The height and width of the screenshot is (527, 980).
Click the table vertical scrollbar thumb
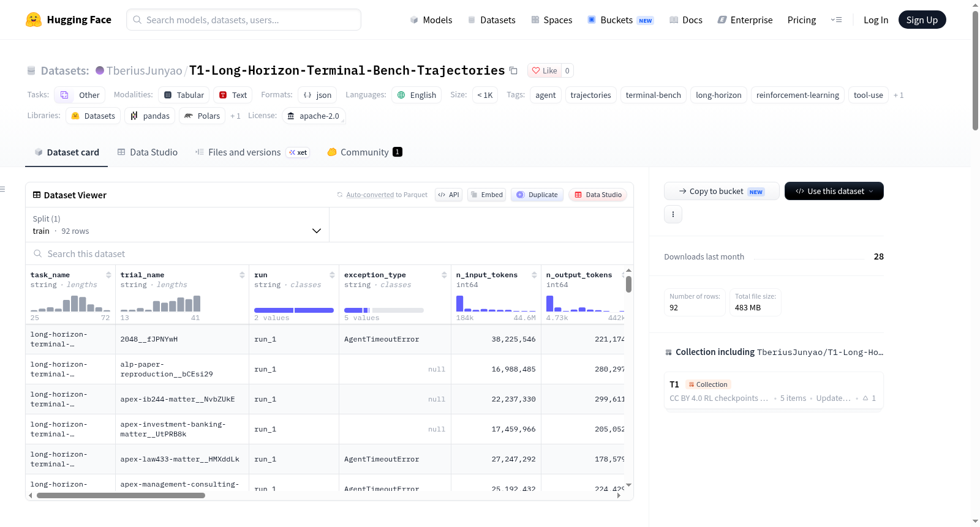point(628,285)
